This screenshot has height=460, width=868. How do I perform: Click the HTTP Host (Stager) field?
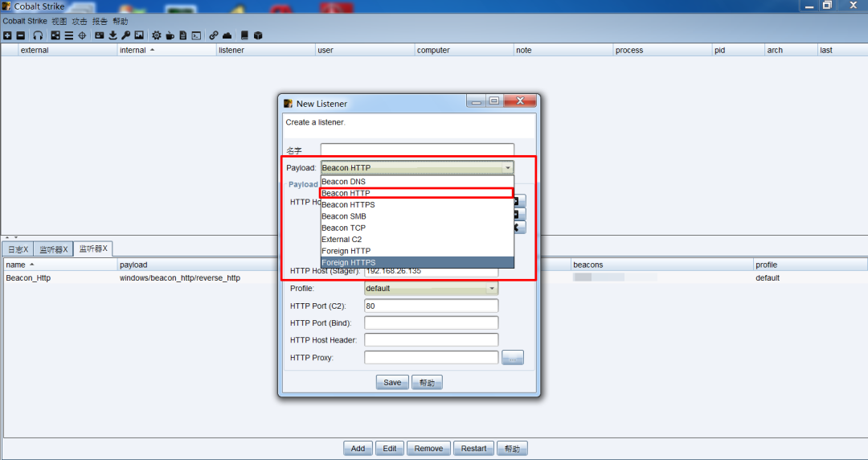tap(432, 272)
